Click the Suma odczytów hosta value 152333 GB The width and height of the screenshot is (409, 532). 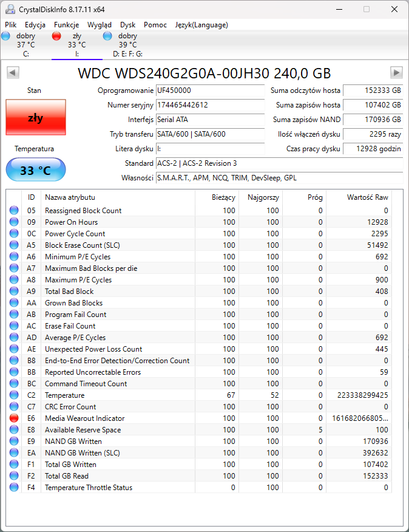373,90
